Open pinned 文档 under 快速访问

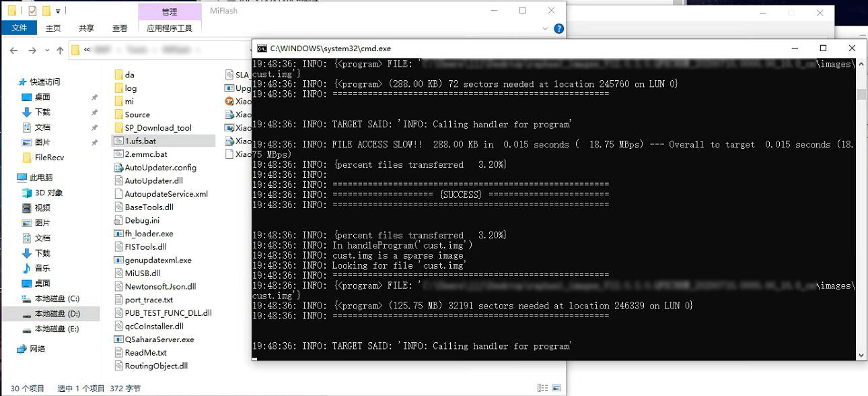[x=42, y=127]
